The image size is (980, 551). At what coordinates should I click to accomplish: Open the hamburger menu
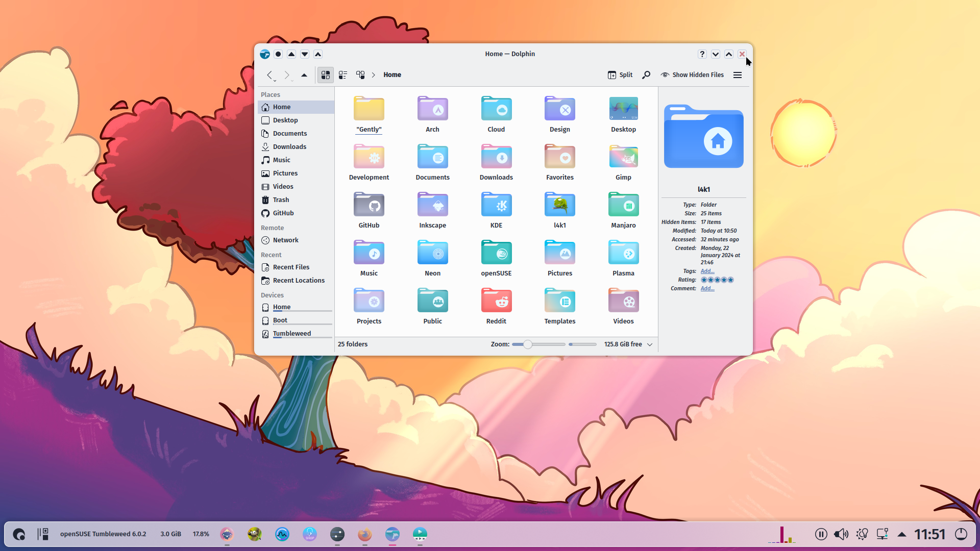pos(738,75)
